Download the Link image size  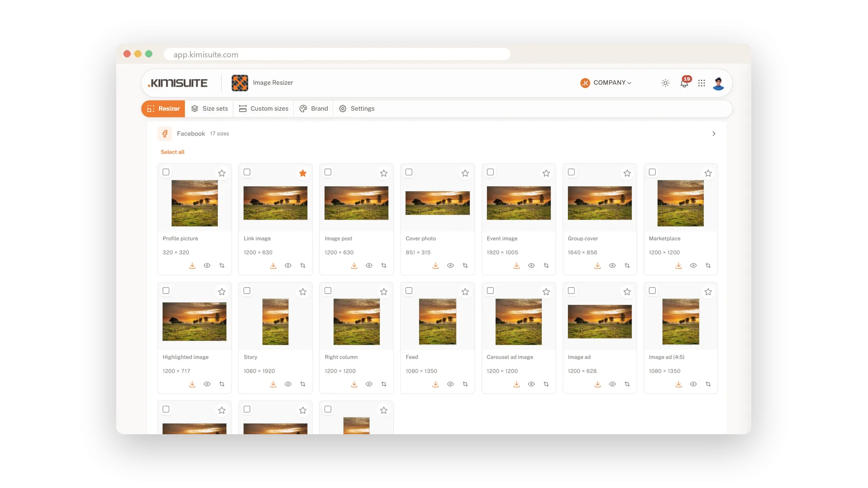273,266
